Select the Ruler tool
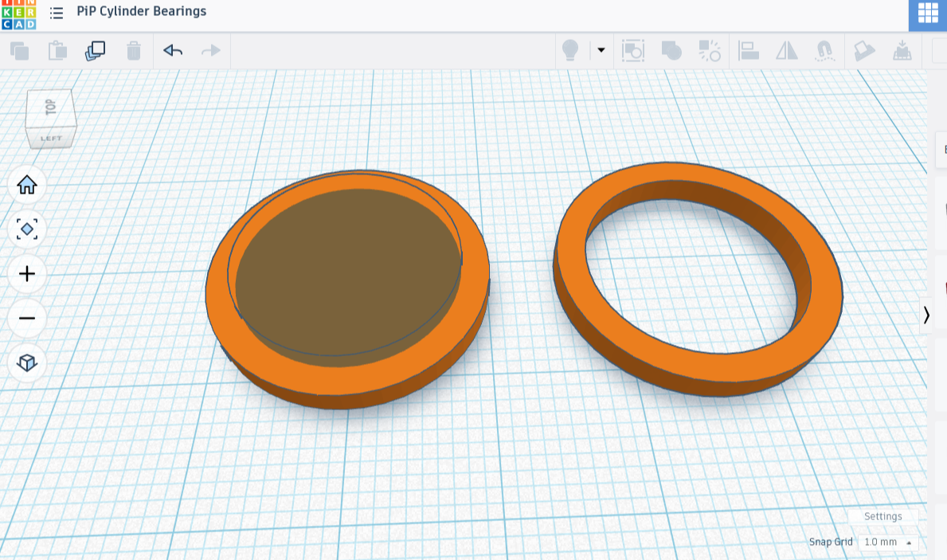 [x=902, y=50]
